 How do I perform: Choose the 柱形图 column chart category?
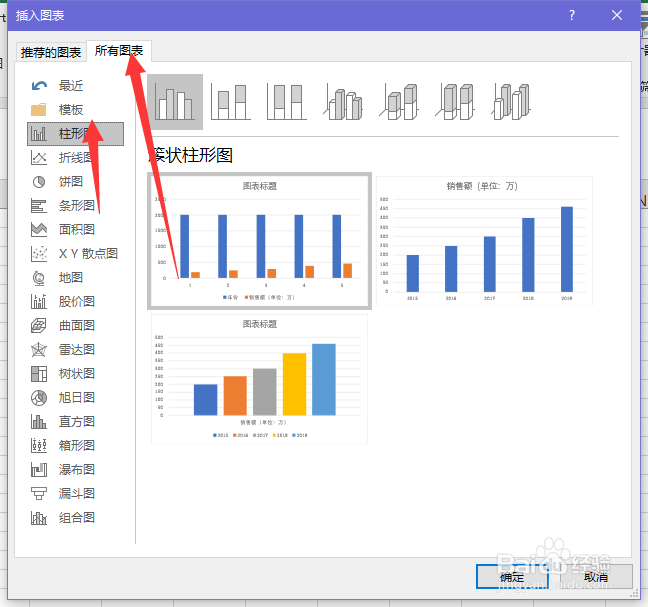(75, 134)
